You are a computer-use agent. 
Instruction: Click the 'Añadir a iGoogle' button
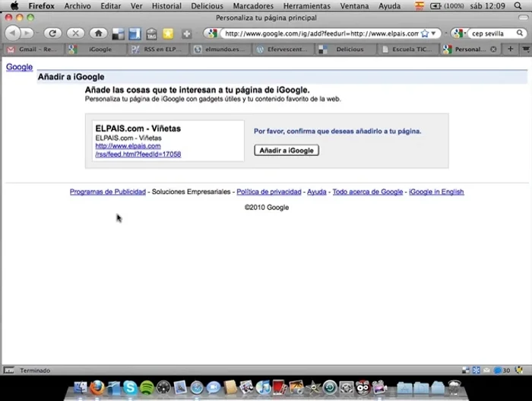tap(287, 150)
